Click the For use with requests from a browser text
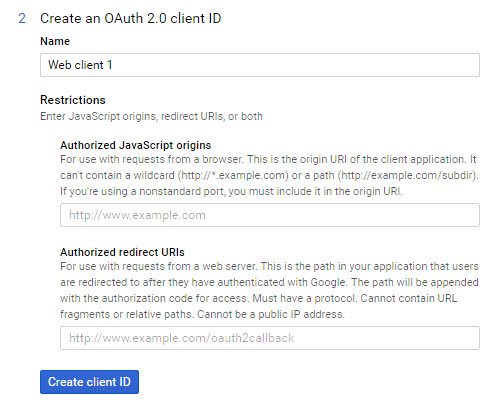This screenshot has height=412, width=493. tap(151, 159)
